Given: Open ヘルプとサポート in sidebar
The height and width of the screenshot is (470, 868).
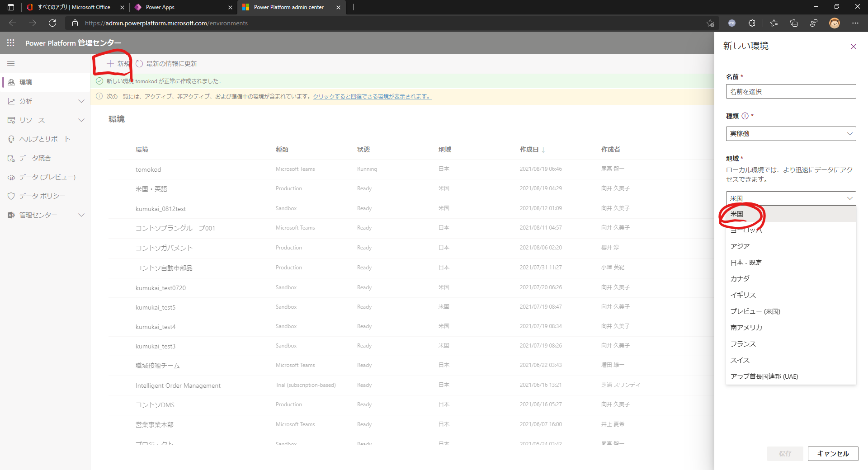Looking at the screenshot, I should (45, 139).
